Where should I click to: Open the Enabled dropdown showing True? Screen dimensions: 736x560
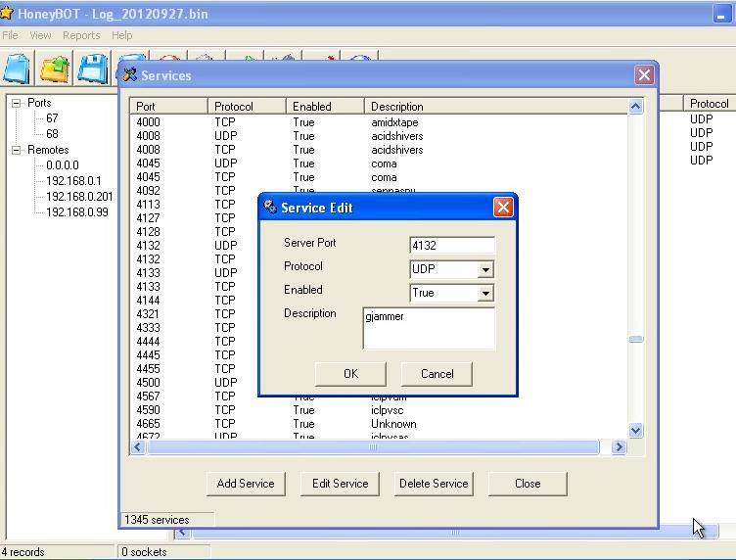485,293
